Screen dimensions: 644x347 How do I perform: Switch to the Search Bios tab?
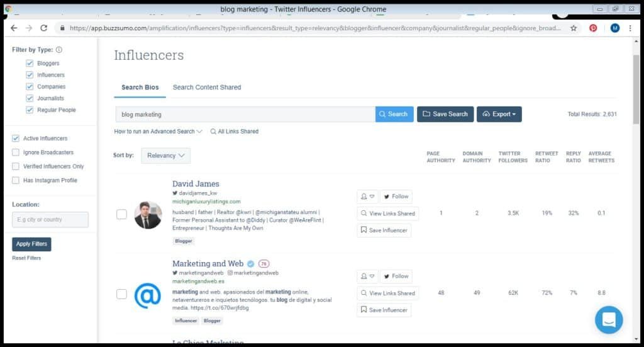pyautogui.click(x=140, y=87)
